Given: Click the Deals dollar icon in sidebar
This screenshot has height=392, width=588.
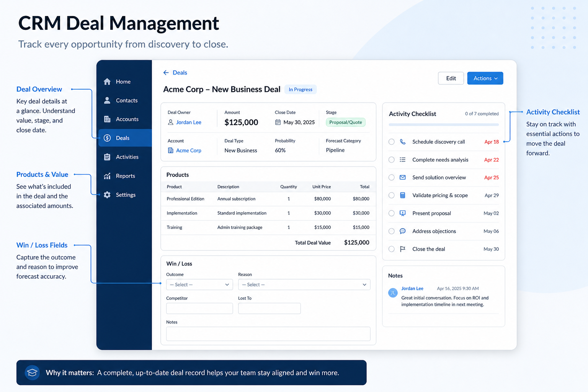Looking at the screenshot, I should coord(107,138).
